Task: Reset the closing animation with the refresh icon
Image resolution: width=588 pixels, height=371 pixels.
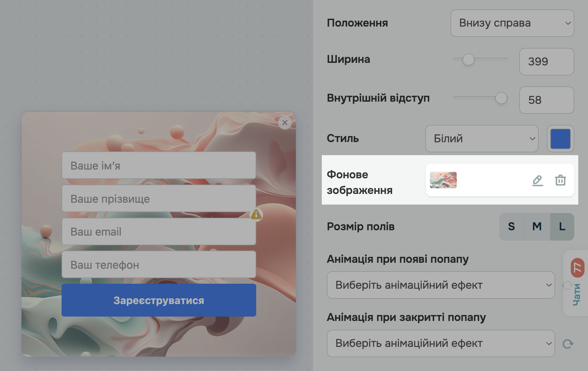Action: tap(568, 343)
